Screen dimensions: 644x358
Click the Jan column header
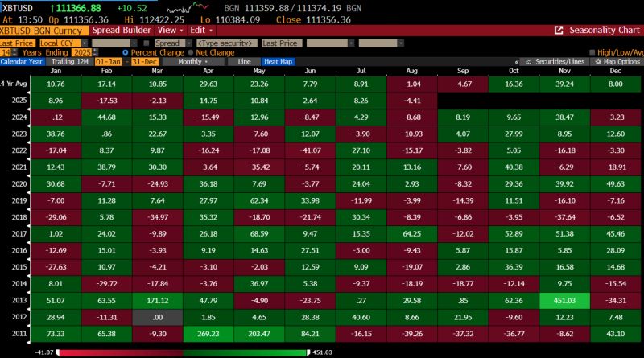56,71
